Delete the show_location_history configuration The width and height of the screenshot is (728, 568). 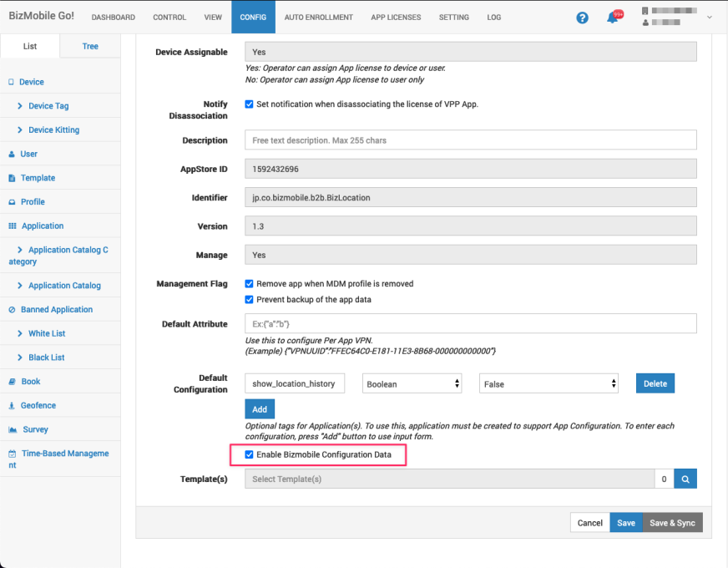pyautogui.click(x=655, y=384)
